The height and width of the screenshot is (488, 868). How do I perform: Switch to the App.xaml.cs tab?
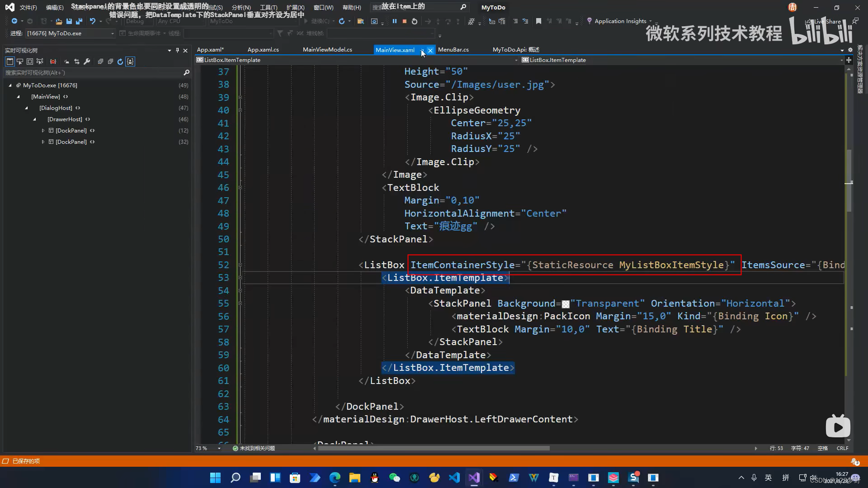coord(263,50)
